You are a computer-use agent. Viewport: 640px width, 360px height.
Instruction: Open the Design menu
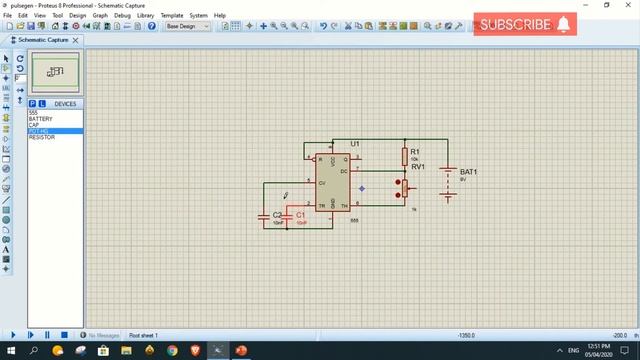(x=78, y=16)
